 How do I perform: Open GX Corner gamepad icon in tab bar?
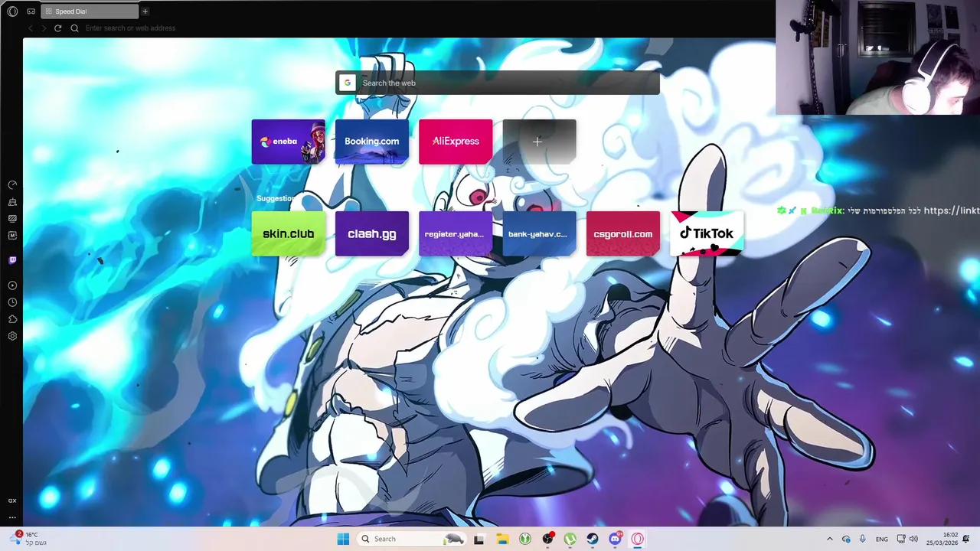click(x=31, y=11)
